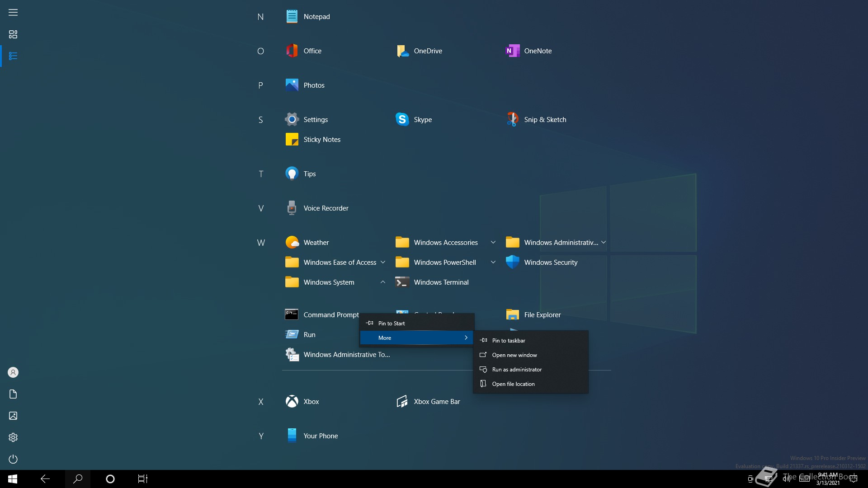Open taskbar Search
This screenshot has height=488, width=868.
78,479
